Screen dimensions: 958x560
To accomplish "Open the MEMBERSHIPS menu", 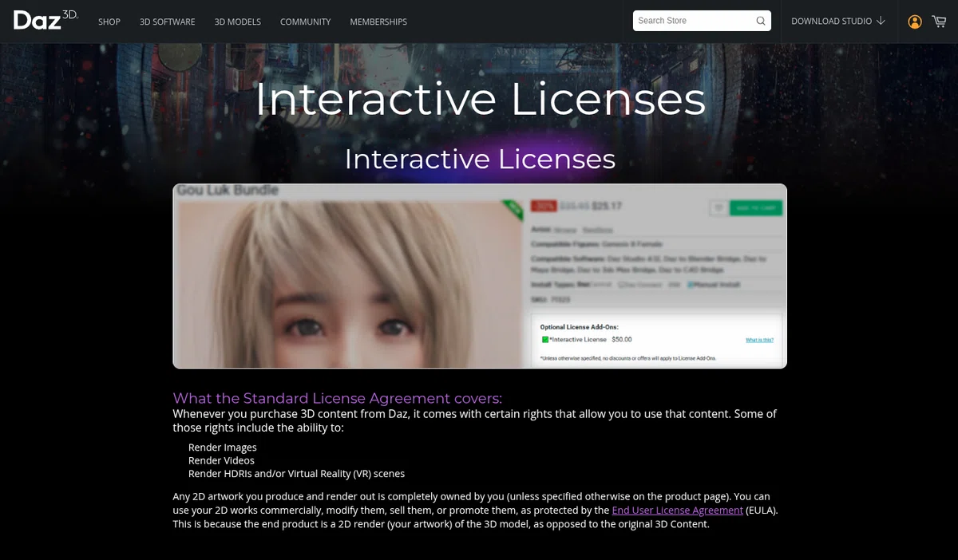I will pos(378,22).
